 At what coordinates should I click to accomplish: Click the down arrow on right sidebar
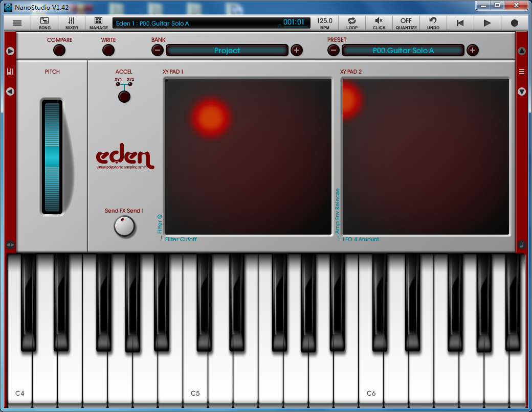[522, 91]
